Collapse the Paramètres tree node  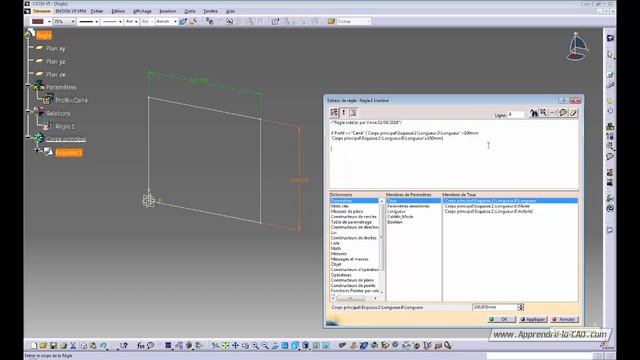28,84
